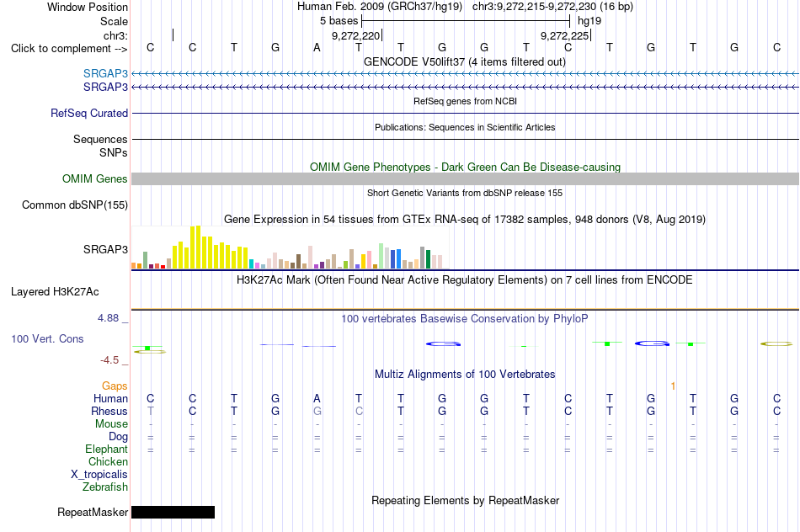Click the 'hg19' scale bar label
This screenshot has height=532, width=800.
(x=589, y=21)
